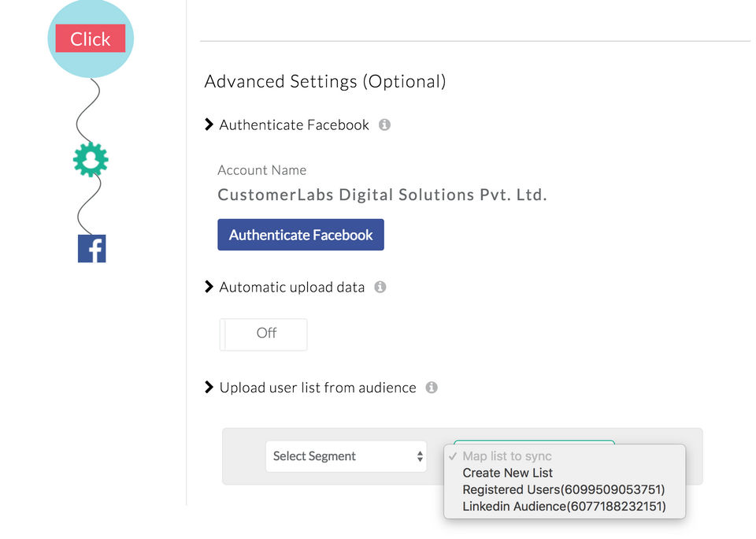The image size is (756, 539).
Task: Click the Automatic upload data label
Action: 291,287
